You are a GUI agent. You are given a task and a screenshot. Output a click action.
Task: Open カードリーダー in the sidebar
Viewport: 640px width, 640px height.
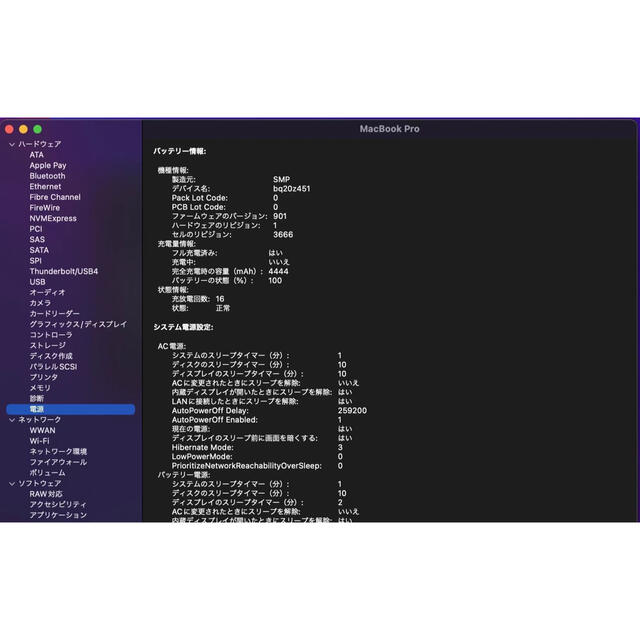[x=54, y=314]
